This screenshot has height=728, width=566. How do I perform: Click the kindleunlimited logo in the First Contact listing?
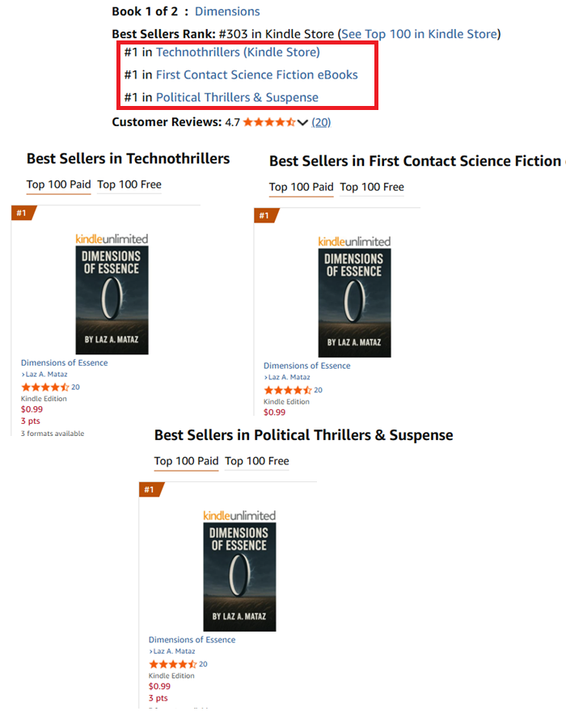click(354, 241)
